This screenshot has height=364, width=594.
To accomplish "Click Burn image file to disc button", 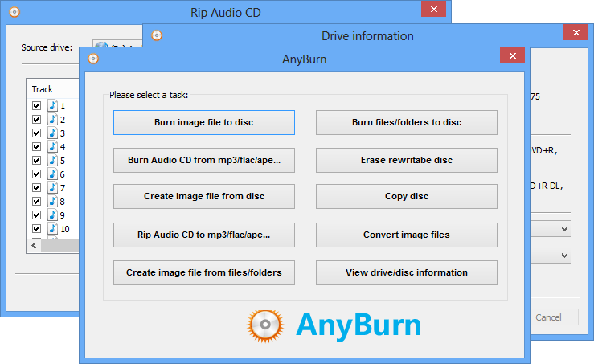I will [204, 122].
